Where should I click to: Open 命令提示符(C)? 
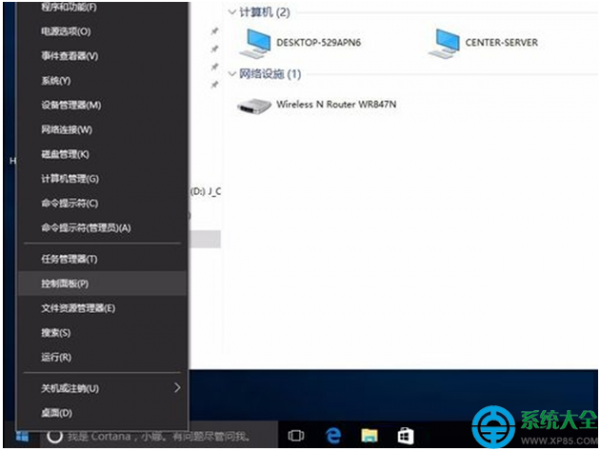click(x=103, y=203)
